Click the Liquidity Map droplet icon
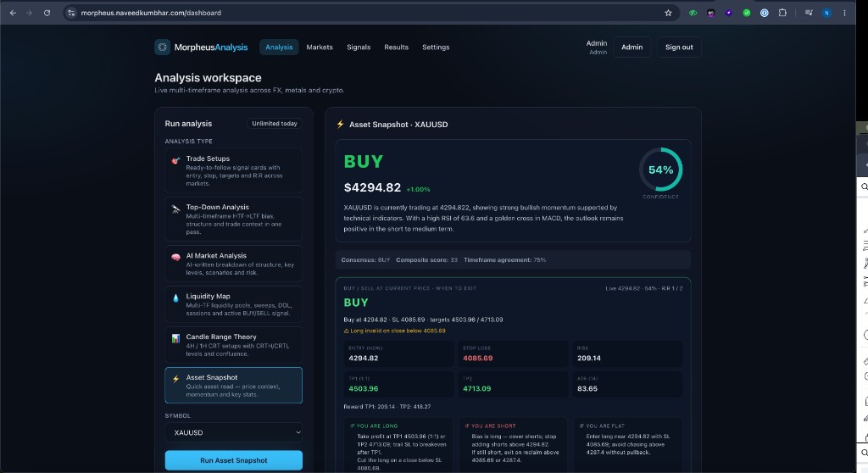868x473 pixels. pyautogui.click(x=175, y=298)
